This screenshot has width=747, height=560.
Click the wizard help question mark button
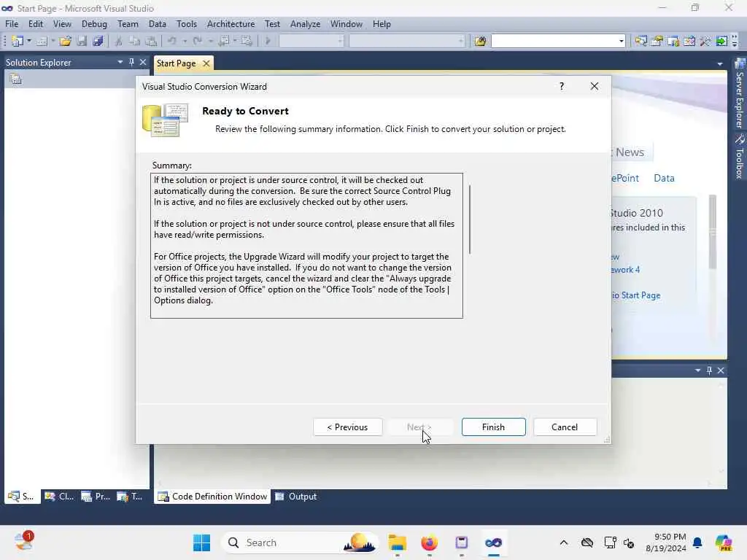coord(562,86)
